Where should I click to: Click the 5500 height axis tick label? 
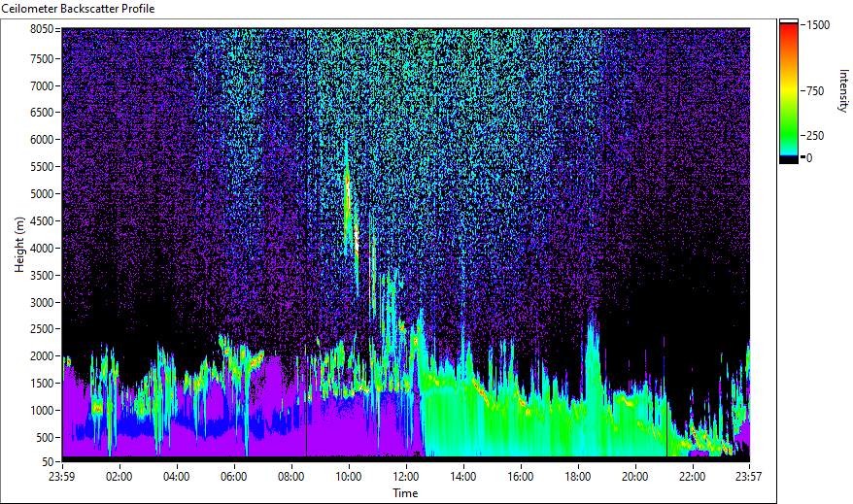point(42,167)
